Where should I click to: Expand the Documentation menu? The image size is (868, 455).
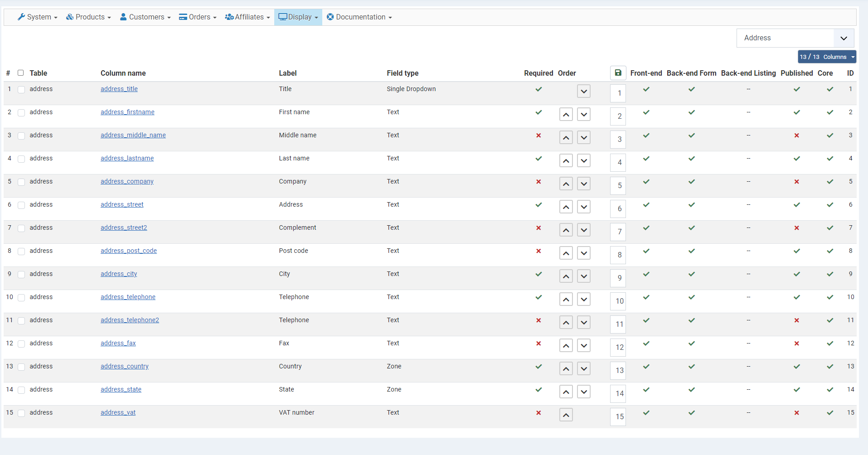click(x=359, y=17)
